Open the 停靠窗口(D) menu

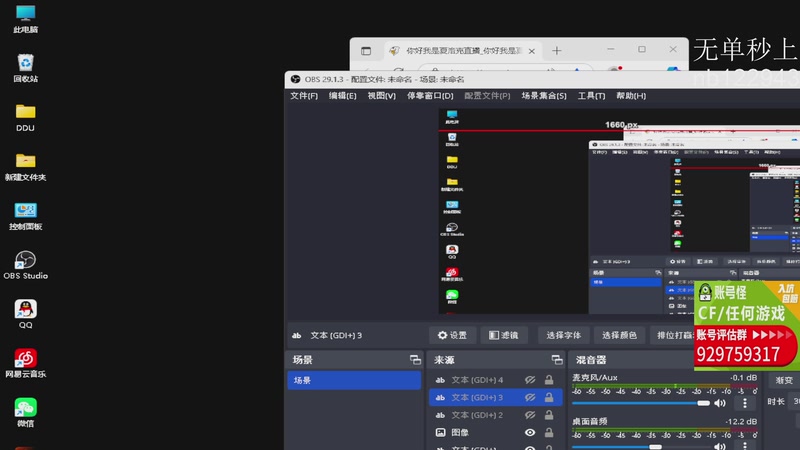click(430, 95)
